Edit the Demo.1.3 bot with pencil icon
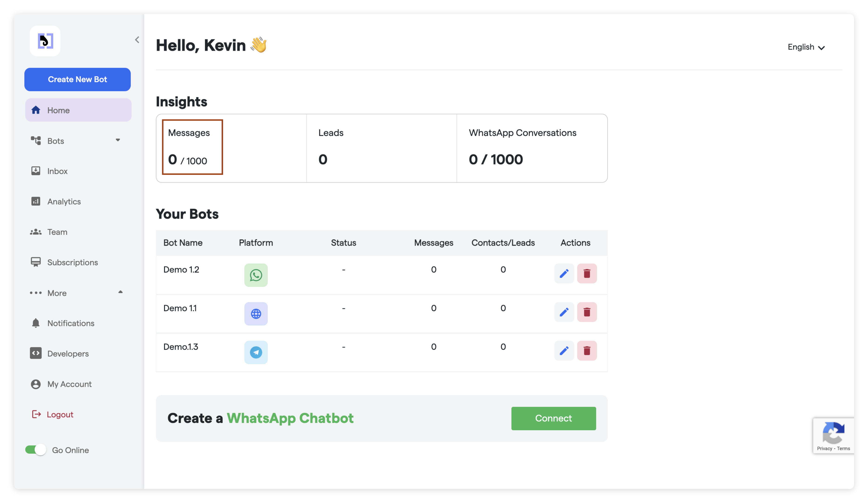This screenshot has width=868, height=503. click(x=564, y=351)
